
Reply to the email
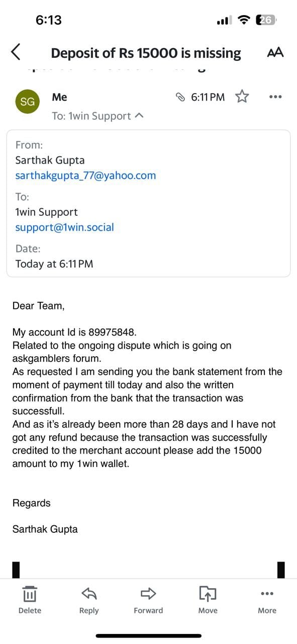tap(89, 600)
